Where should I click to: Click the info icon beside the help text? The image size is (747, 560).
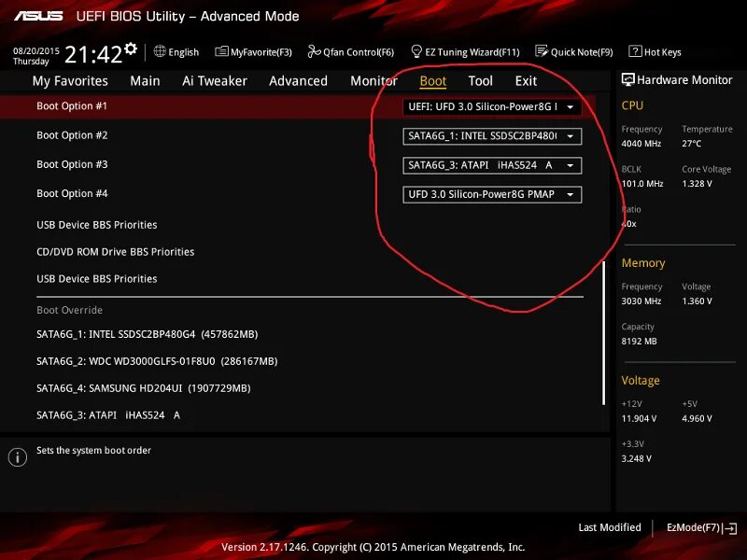click(18, 457)
